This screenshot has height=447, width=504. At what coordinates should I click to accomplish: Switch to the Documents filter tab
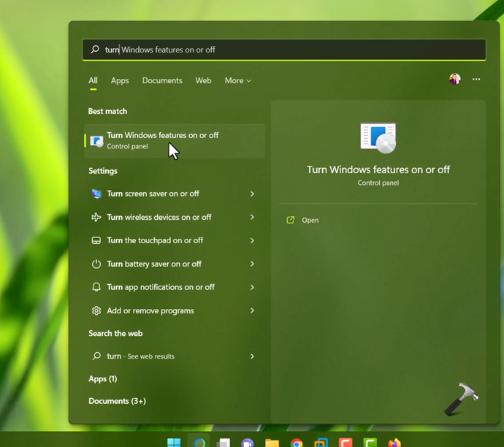pos(162,80)
